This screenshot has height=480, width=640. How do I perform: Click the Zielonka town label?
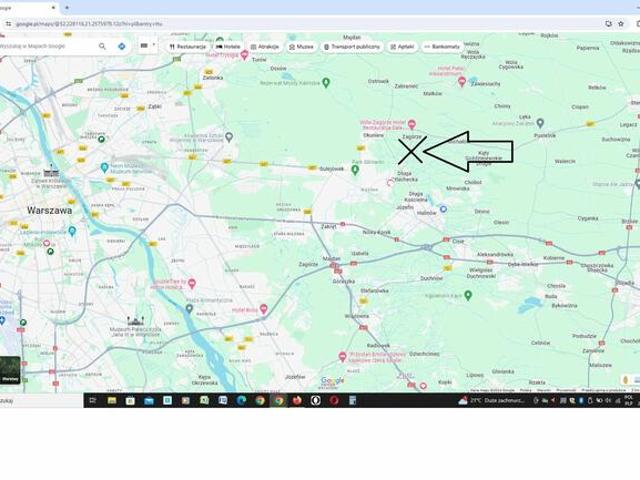pyautogui.click(x=213, y=78)
